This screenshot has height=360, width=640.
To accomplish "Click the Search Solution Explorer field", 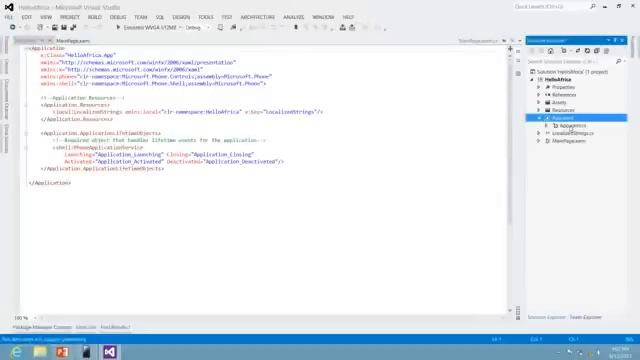I will point(571,61).
